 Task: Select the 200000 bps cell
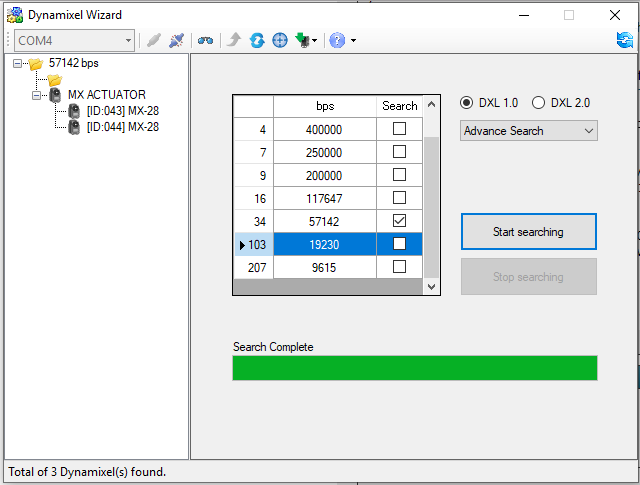325,175
